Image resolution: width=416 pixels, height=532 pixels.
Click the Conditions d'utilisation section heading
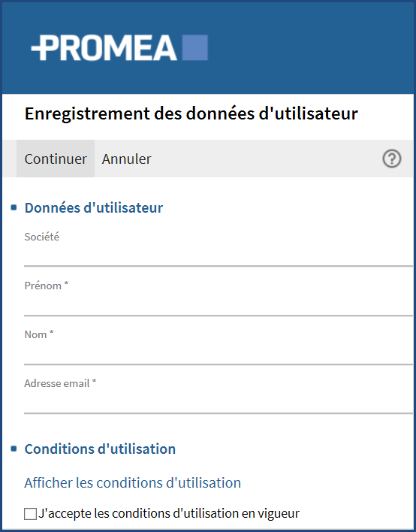point(100,449)
